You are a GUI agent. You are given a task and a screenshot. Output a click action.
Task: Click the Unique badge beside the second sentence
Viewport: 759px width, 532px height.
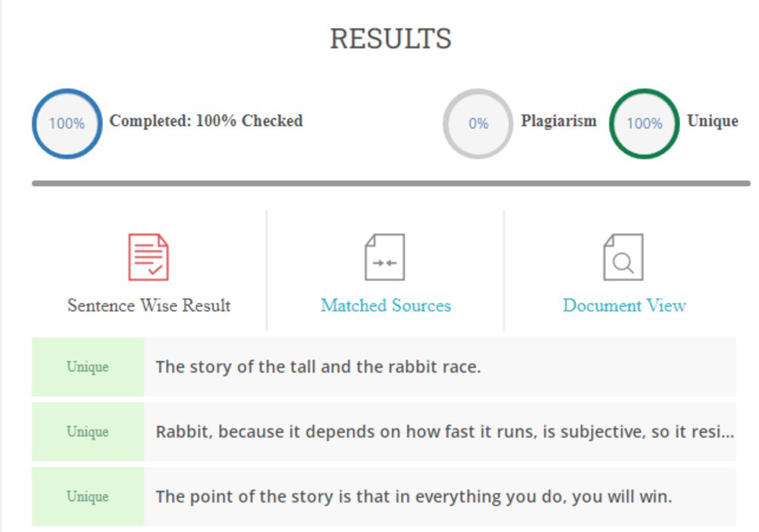pyautogui.click(x=87, y=432)
